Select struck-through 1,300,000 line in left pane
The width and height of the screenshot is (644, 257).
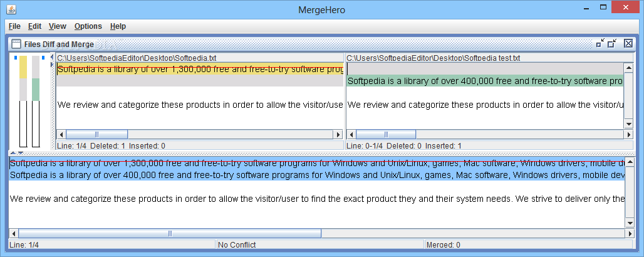(200, 69)
